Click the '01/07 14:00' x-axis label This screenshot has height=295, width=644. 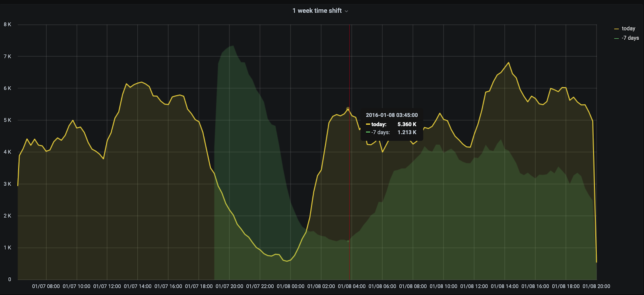tap(138, 287)
